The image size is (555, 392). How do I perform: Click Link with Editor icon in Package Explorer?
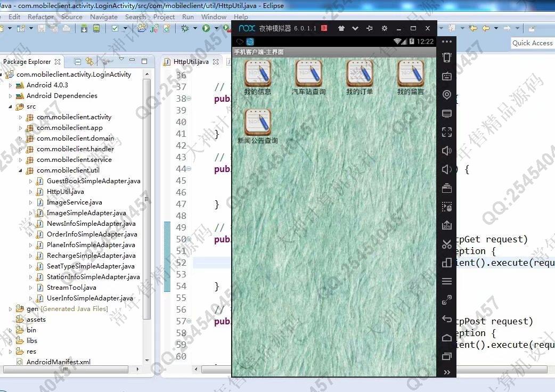tap(89, 62)
